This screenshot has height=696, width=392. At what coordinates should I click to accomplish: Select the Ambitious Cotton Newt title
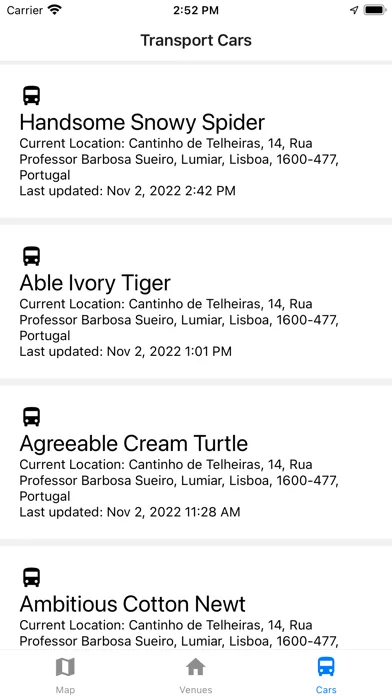132,604
